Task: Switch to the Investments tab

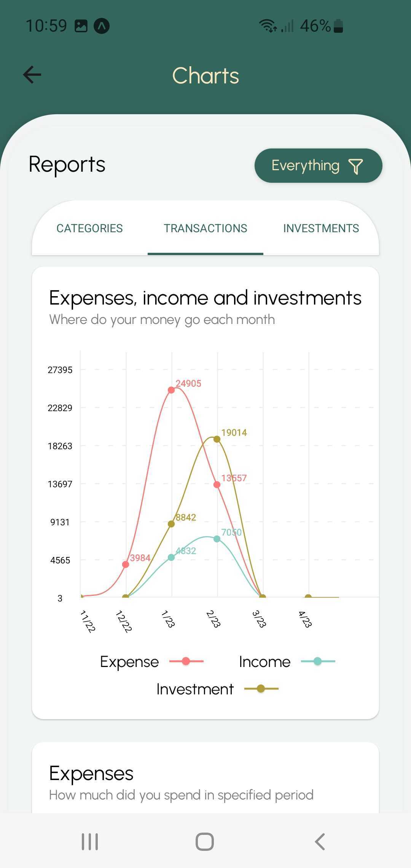Action: pyautogui.click(x=321, y=228)
